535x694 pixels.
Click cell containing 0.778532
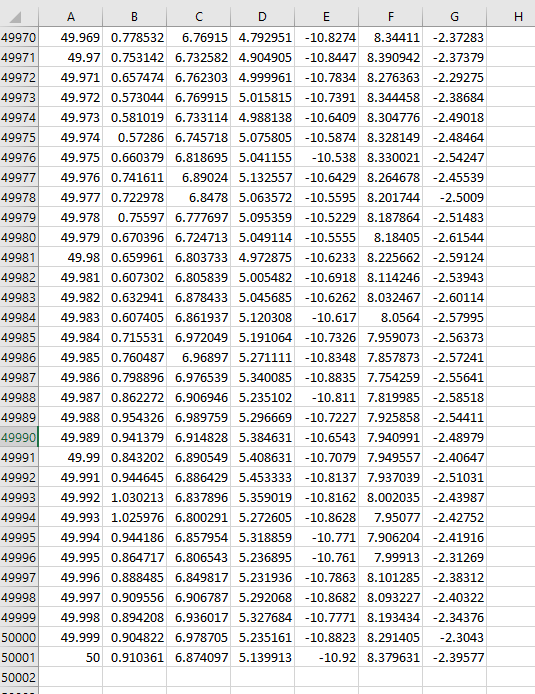tap(135, 38)
